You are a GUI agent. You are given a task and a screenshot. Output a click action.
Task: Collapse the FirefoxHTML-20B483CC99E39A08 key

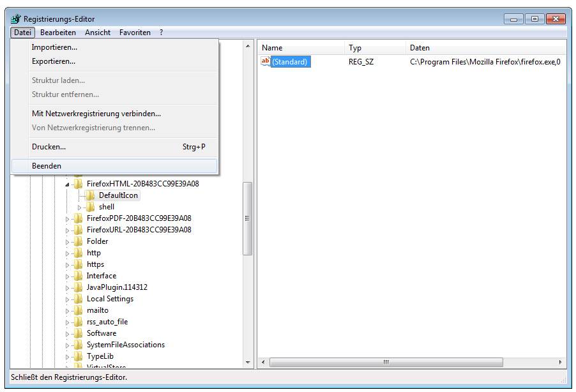click(68, 184)
